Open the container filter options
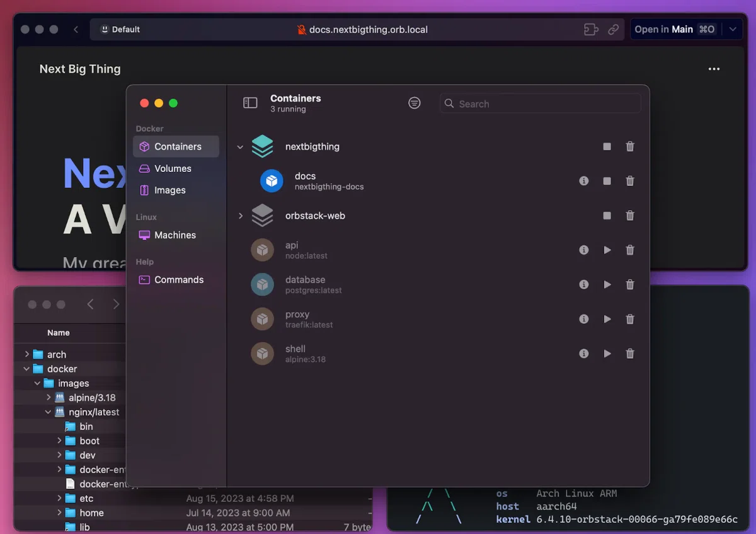756x534 pixels. point(414,103)
